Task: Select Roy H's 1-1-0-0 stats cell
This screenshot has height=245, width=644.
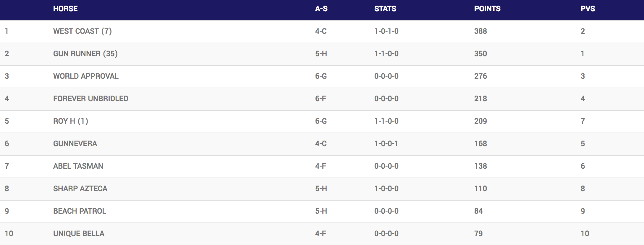Action: click(x=386, y=121)
